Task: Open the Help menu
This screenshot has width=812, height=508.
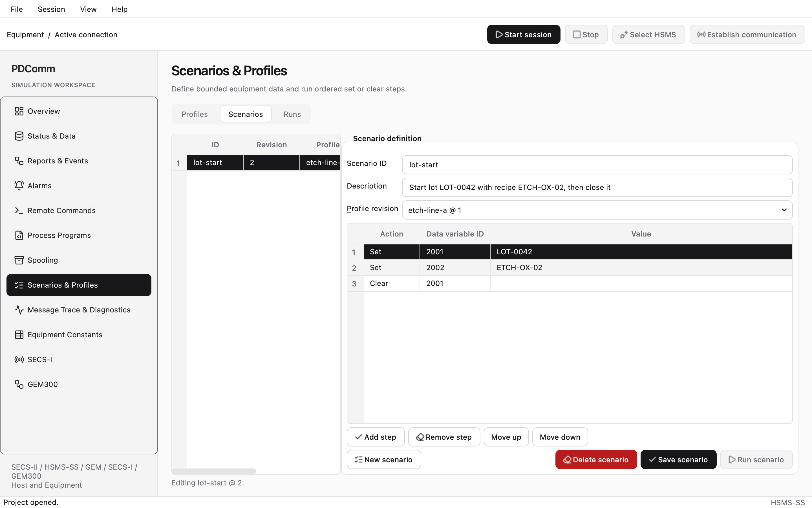Action: coord(120,9)
